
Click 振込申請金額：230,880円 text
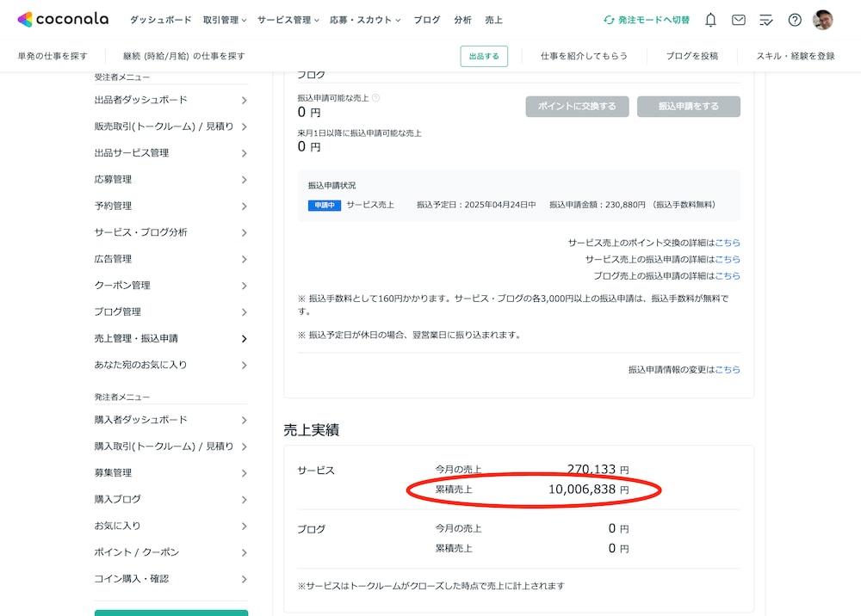click(x=598, y=205)
